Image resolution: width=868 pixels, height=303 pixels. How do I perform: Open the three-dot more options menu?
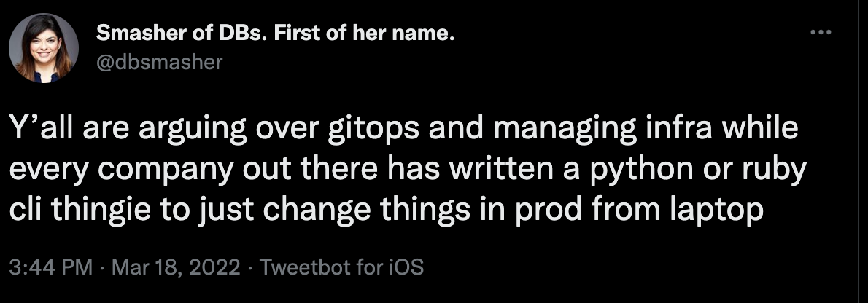point(821,33)
